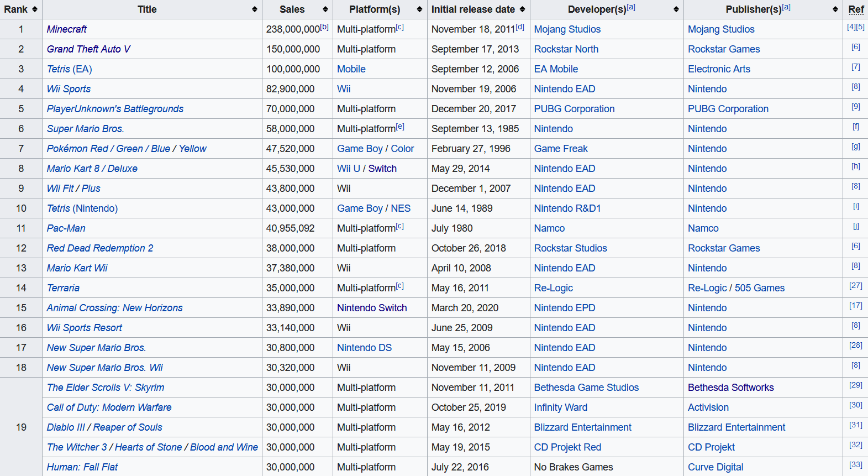Screen dimensions: 868x476
Task: Click Developer(s) column sort arrows
Action: tap(676, 9)
